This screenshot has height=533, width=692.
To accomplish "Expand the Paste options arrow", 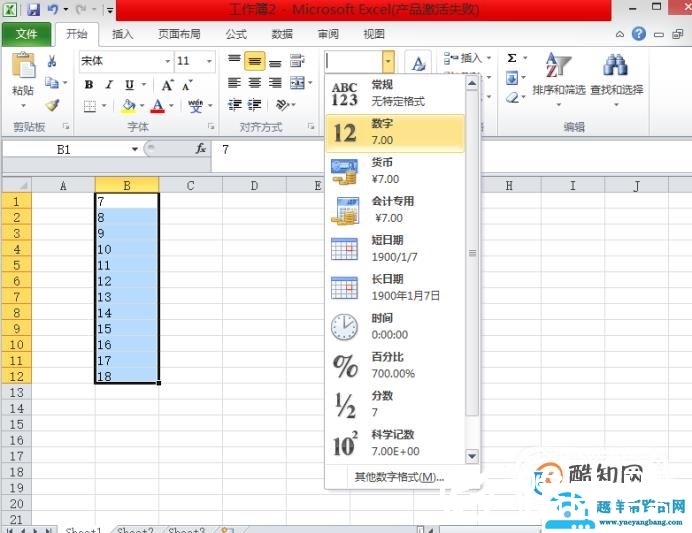I will (x=23, y=105).
